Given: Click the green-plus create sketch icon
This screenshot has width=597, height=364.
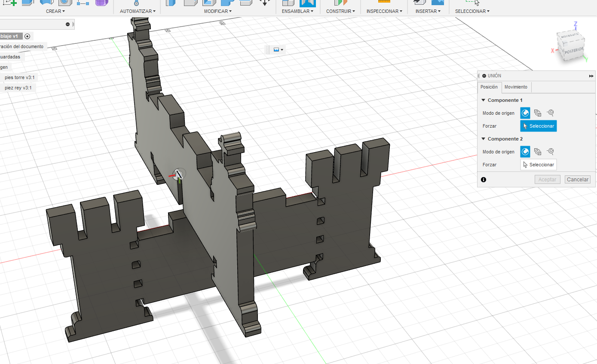Looking at the screenshot, I should click(x=11, y=2).
